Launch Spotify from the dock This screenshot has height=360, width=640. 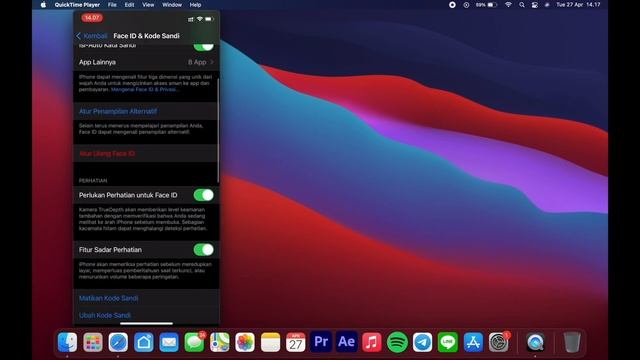(397, 342)
